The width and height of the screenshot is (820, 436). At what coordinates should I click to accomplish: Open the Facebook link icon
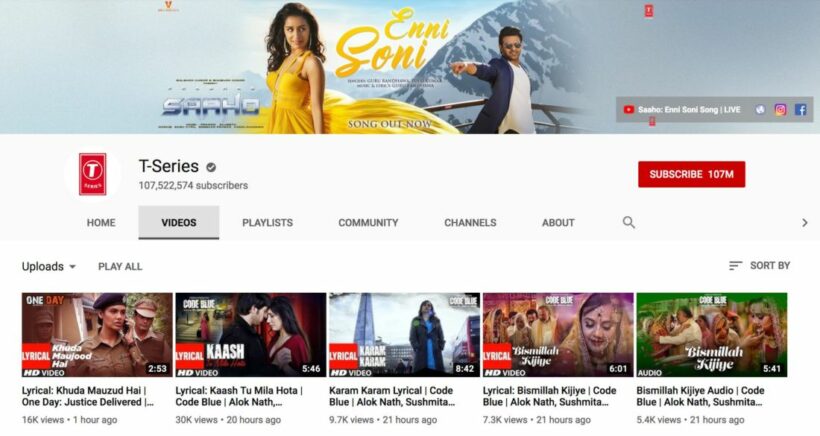click(x=800, y=110)
